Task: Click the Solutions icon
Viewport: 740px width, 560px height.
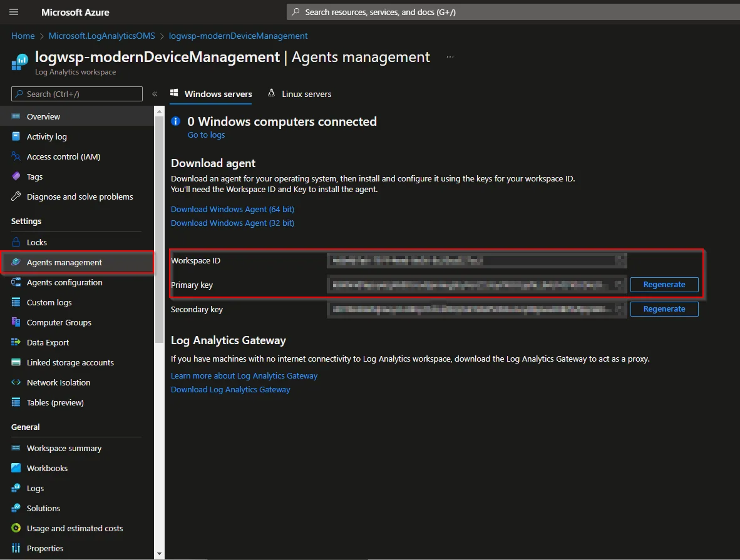Action: pyautogui.click(x=16, y=508)
